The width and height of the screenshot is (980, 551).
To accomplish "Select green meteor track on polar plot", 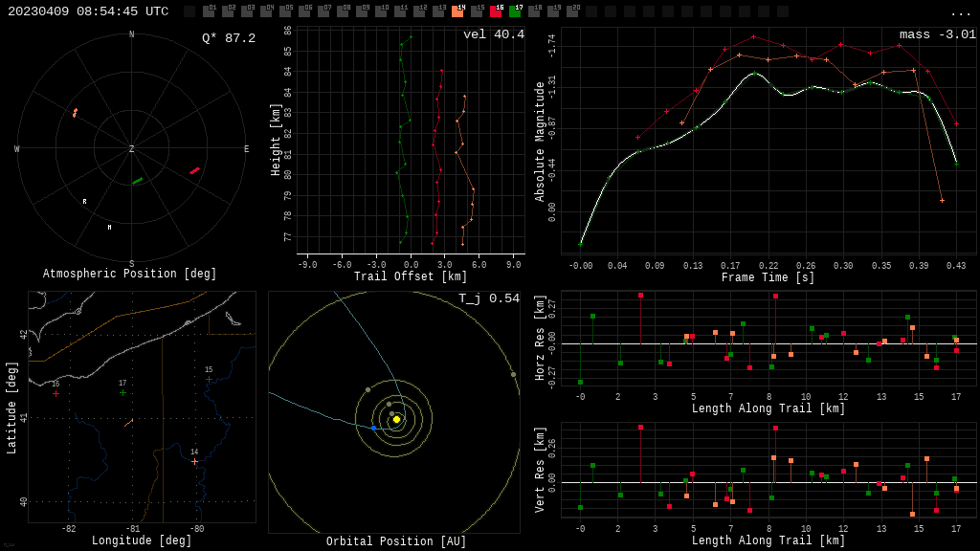I will coord(138,181).
